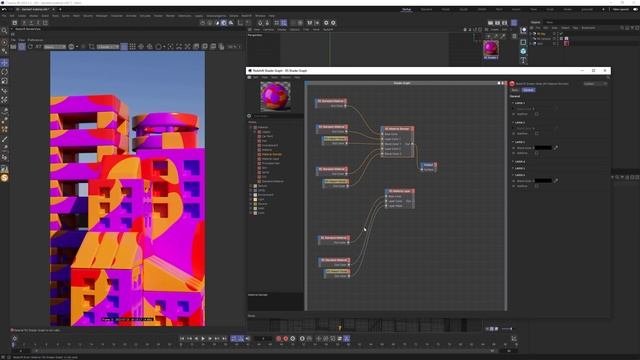Viewport: 640px width, 360px height.
Task: Go to the start of the animation
Action: [x=182, y=338]
